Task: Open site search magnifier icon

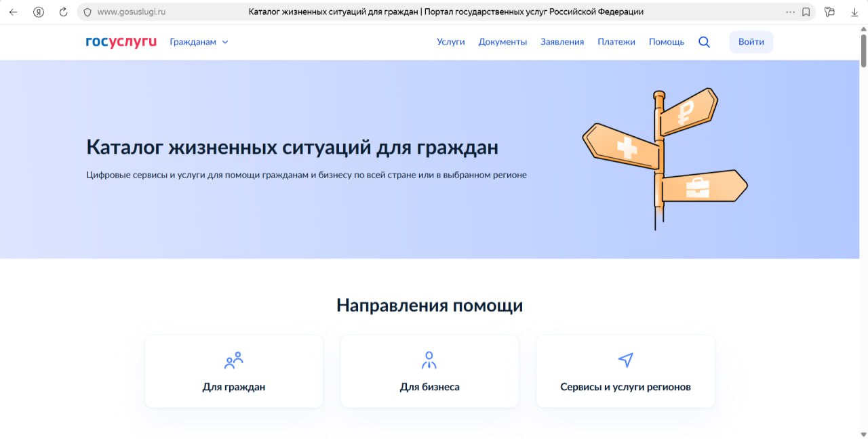Action: click(x=704, y=42)
